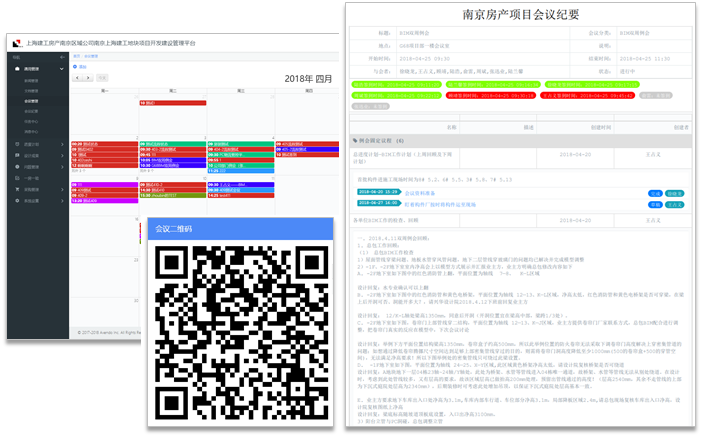
Task: Click the grey not-signed pill on the third row
Action: (x=371, y=106)
